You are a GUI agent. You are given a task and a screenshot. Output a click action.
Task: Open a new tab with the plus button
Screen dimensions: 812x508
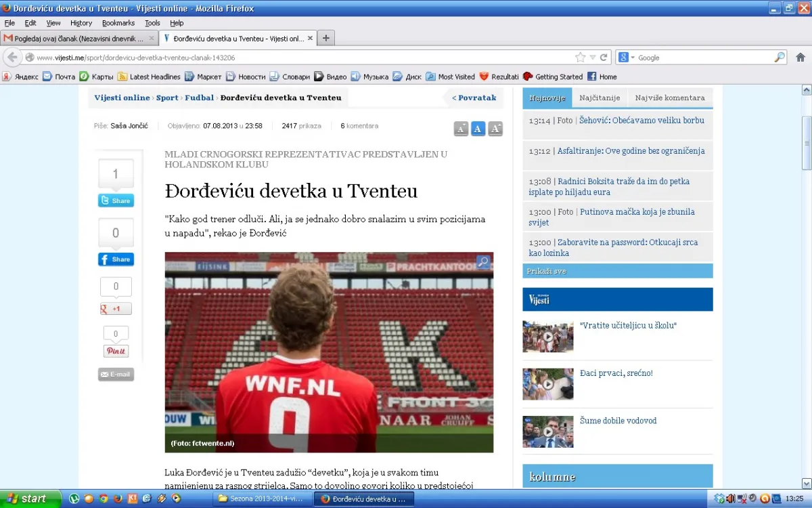tap(325, 38)
